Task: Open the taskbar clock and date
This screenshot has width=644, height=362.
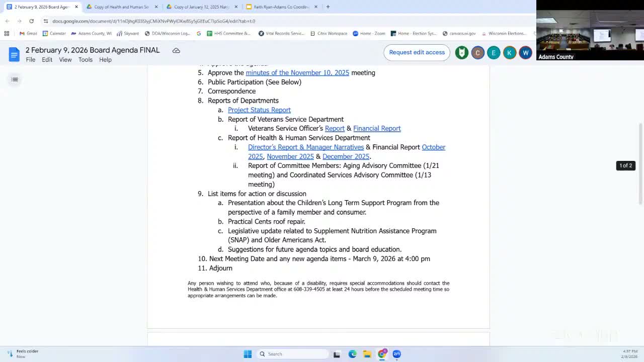Action: (630, 354)
